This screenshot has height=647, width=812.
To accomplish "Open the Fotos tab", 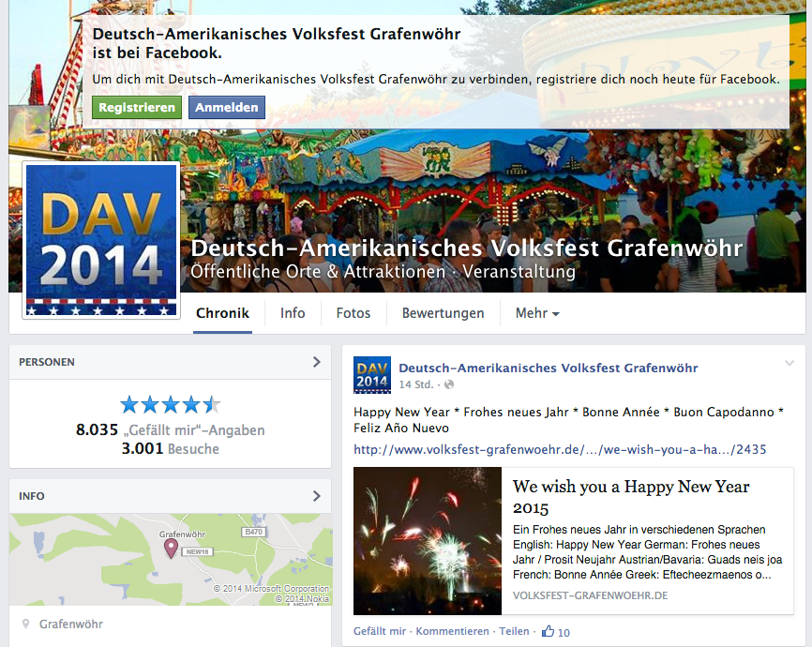I will 353,313.
